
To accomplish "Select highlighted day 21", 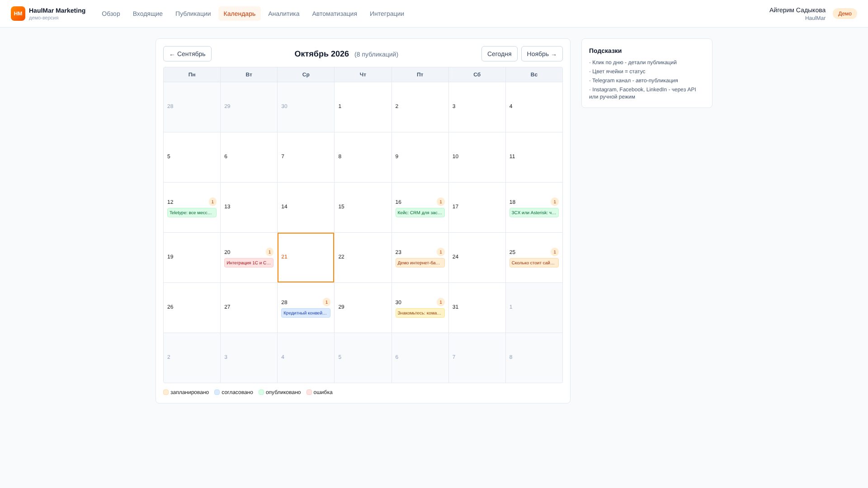I will (306, 258).
